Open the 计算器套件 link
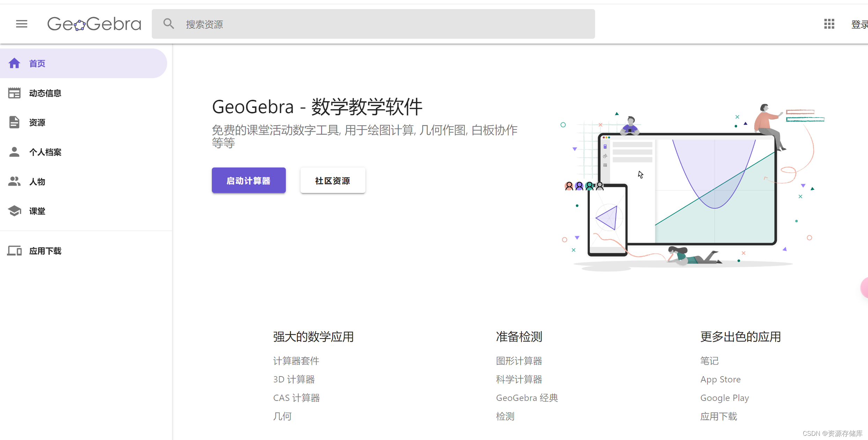Viewport: 868px width, 440px height. (x=296, y=361)
